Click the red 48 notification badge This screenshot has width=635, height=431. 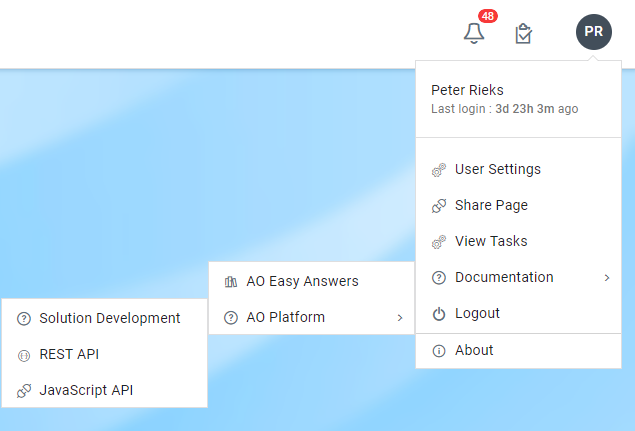(x=488, y=16)
